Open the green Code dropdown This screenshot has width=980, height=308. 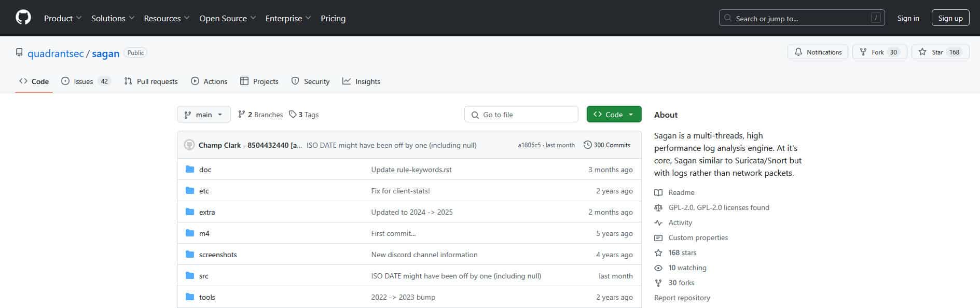point(614,115)
